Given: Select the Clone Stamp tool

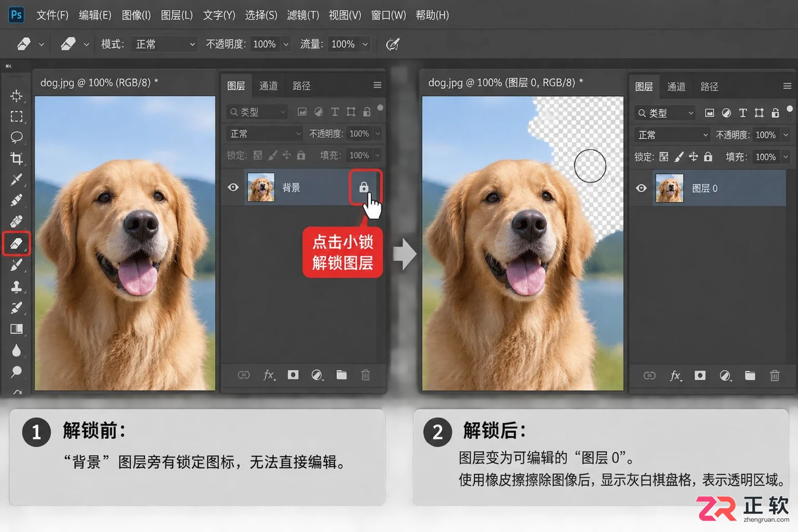Looking at the screenshot, I should (x=17, y=287).
